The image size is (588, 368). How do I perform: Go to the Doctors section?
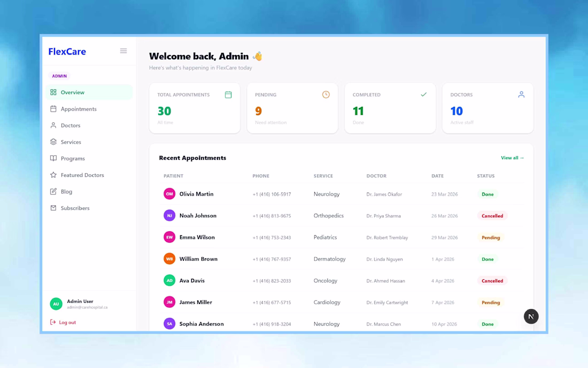coord(89,125)
